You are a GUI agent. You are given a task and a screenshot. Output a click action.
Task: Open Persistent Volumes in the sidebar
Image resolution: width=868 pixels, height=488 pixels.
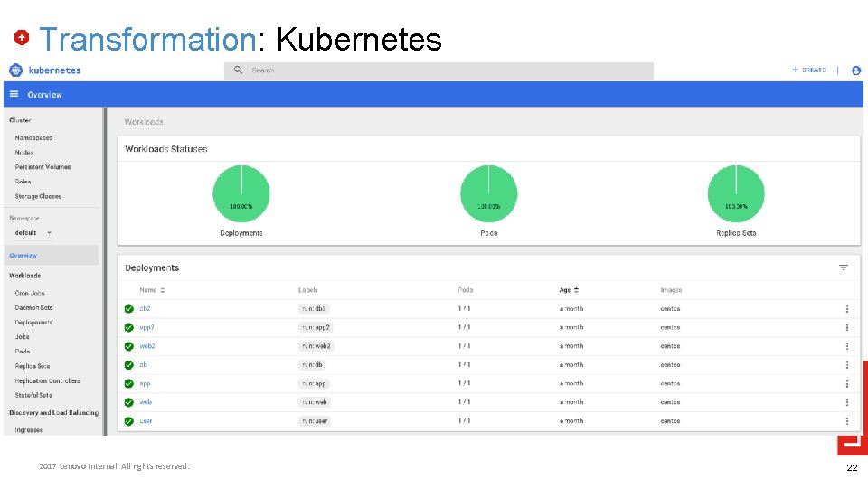[x=42, y=166]
